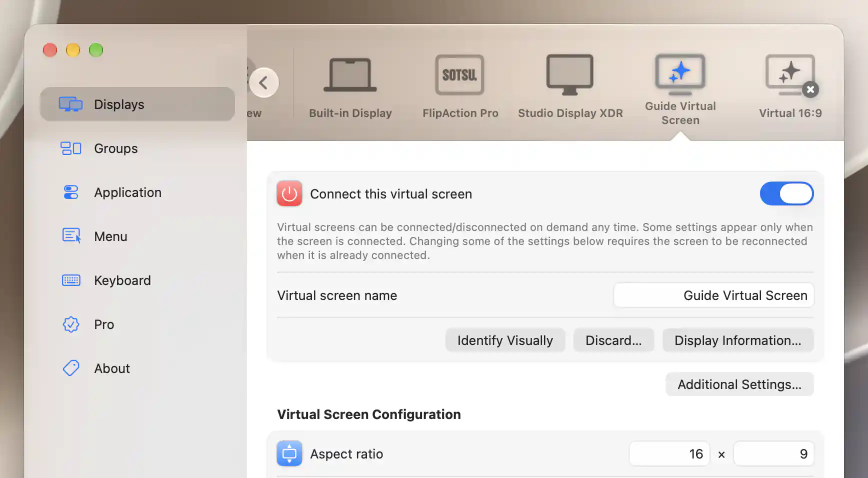Click the blue Aspect ratio icon

(x=289, y=453)
